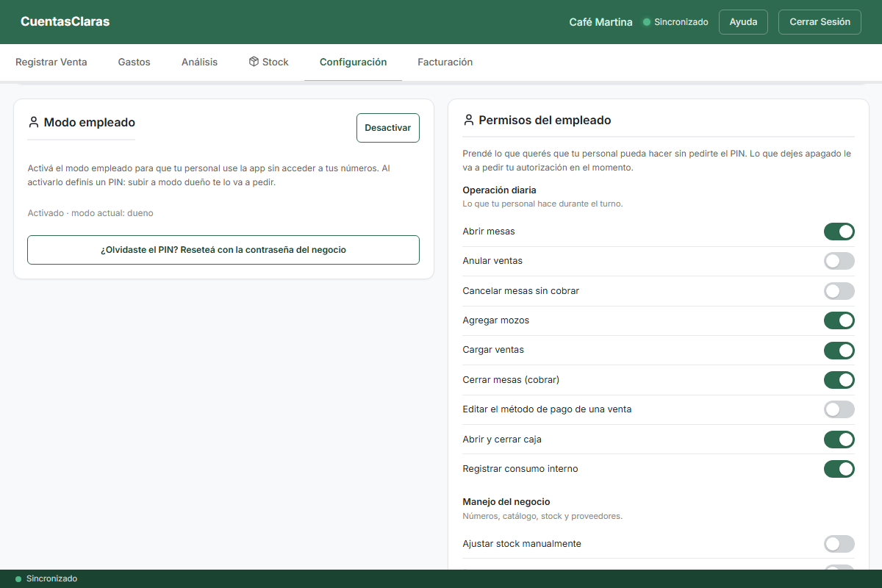Enable the Anular ventas permission
This screenshot has width=882, height=588.
click(x=839, y=261)
